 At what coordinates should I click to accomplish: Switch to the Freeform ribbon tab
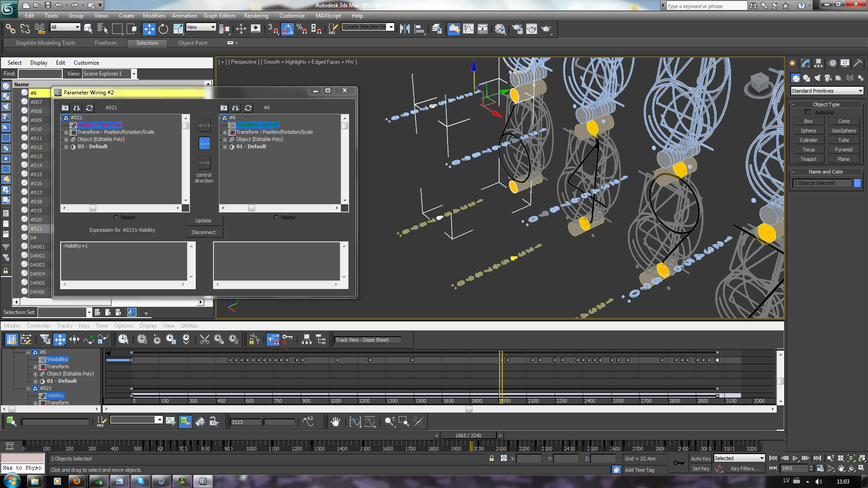pyautogui.click(x=105, y=43)
